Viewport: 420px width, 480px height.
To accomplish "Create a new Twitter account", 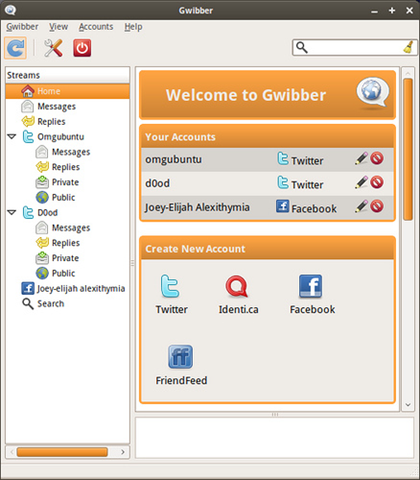I will (171, 294).
